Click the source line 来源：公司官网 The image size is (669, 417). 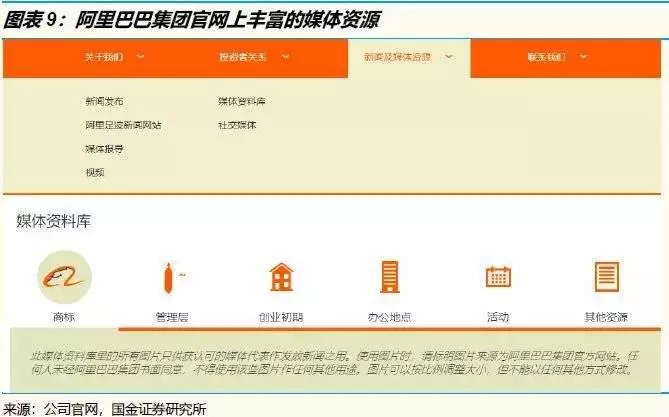(x=105, y=409)
